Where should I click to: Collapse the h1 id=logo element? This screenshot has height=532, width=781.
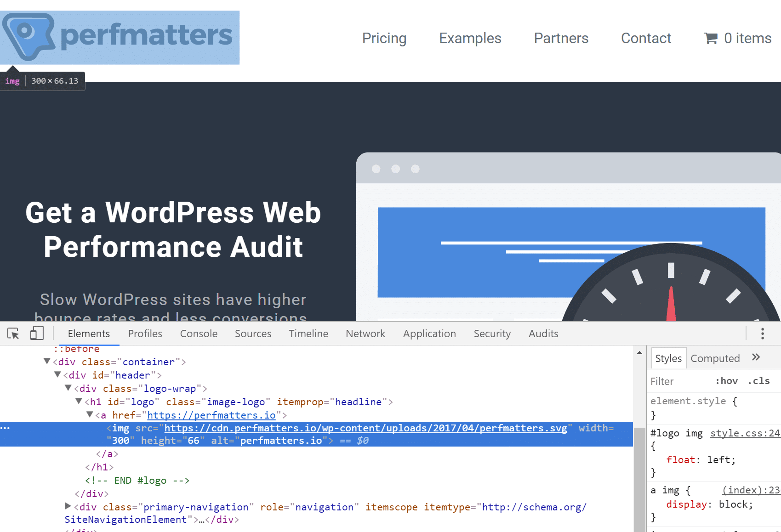[x=79, y=401]
